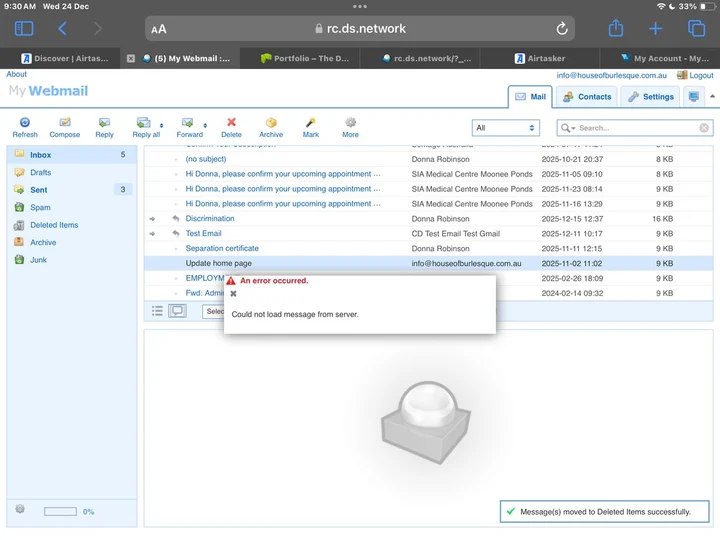Click the screen icon tab beside Settings

[694, 97]
